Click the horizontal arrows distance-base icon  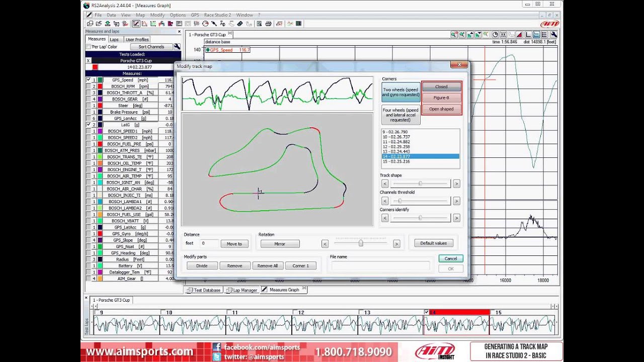[x=503, y=35]
